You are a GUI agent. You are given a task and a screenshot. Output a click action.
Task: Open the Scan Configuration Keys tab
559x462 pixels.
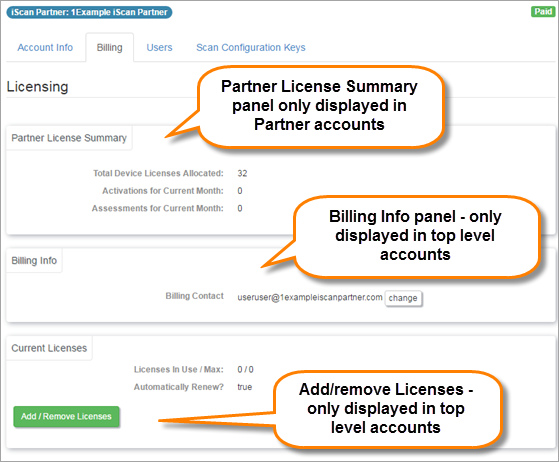point(251,47)
